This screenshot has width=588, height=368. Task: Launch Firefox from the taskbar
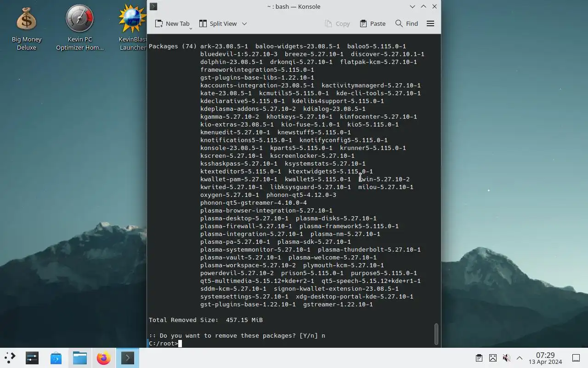point(104,358)
